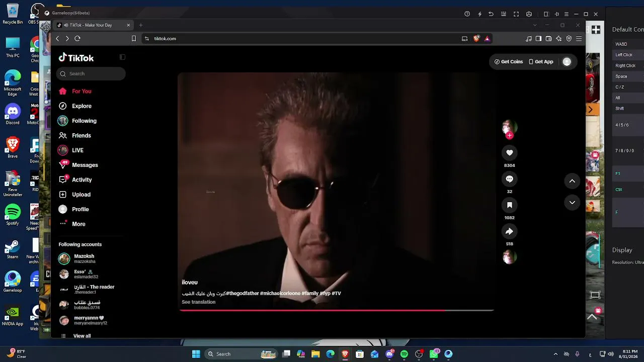Bookmark this page in the browser toolbar

point(134,39)
